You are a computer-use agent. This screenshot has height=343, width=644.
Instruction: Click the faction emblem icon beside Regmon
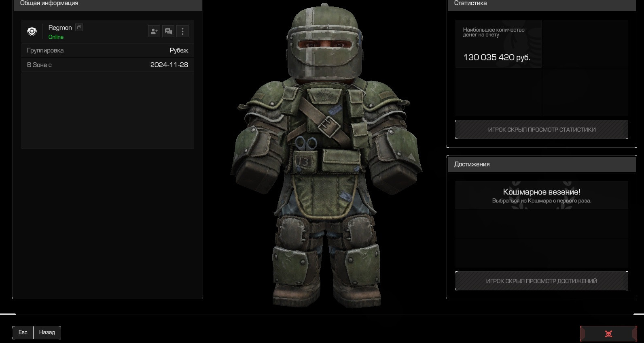[x=32, y=31]
